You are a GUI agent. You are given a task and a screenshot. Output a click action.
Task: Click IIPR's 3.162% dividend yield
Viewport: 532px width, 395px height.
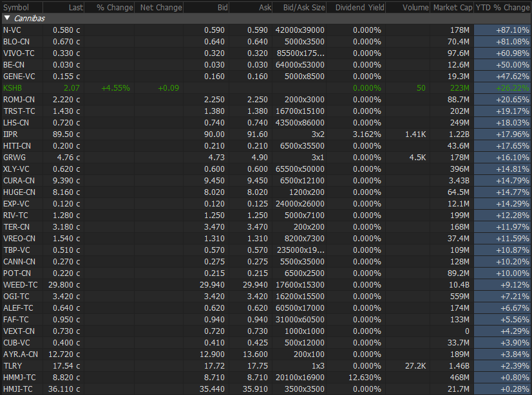point(366,134)
